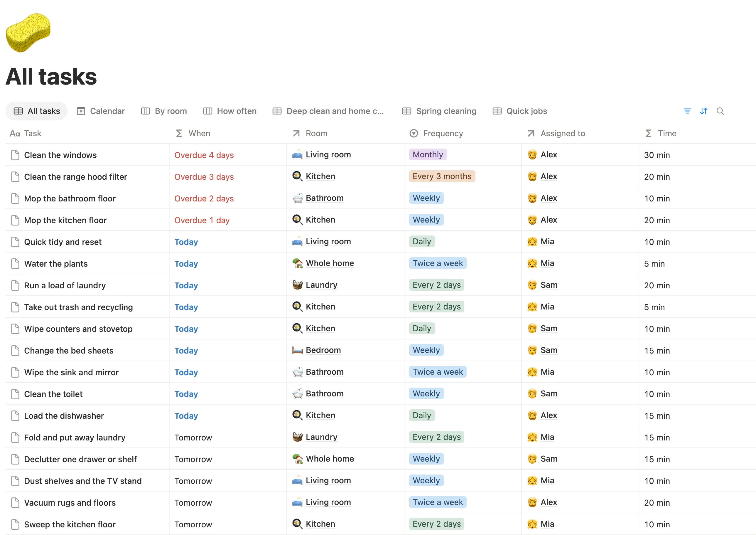Click frying pan icon in Load the dishwasher row
The width and height of the screenshot is (756, 535).
[297, 415]
